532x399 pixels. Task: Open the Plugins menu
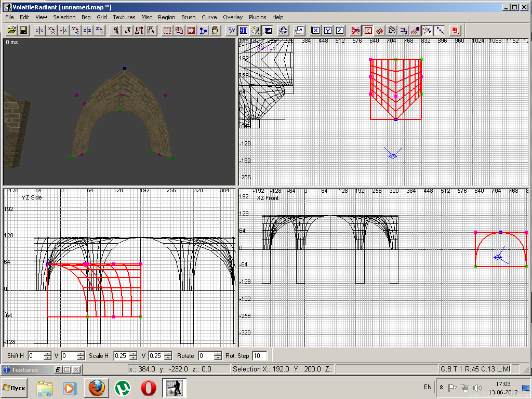(257, 17)
